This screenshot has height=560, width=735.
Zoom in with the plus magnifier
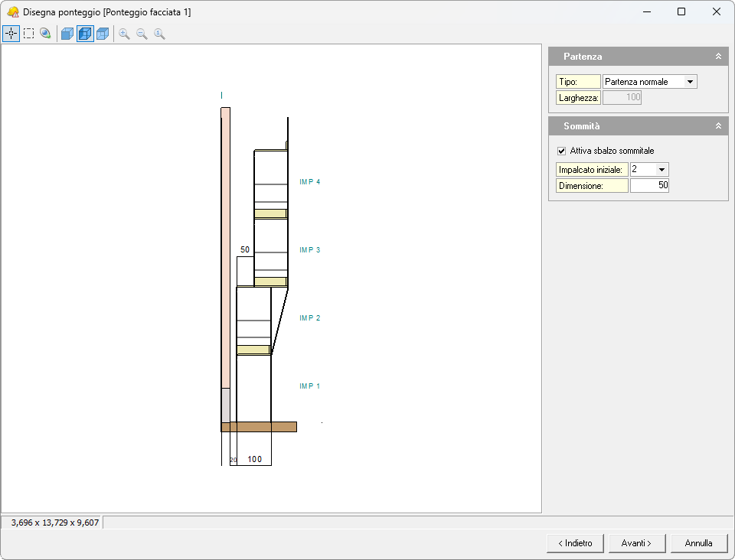point(124,34)
